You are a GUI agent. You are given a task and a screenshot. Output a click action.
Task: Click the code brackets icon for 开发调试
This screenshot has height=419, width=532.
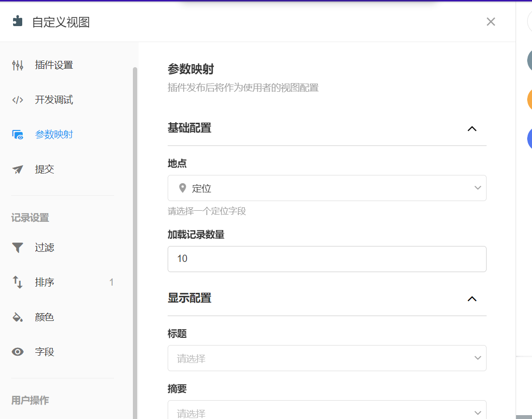[x=18, y=100]
